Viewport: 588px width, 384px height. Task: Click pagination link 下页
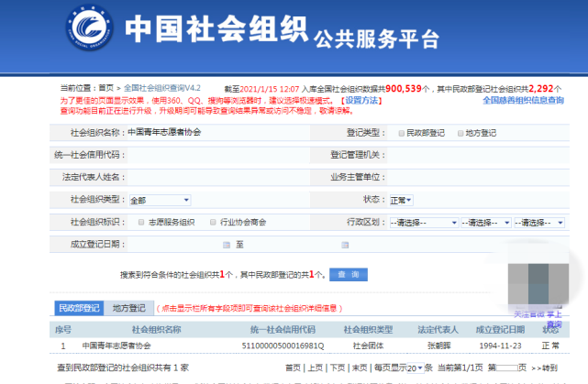338,368
